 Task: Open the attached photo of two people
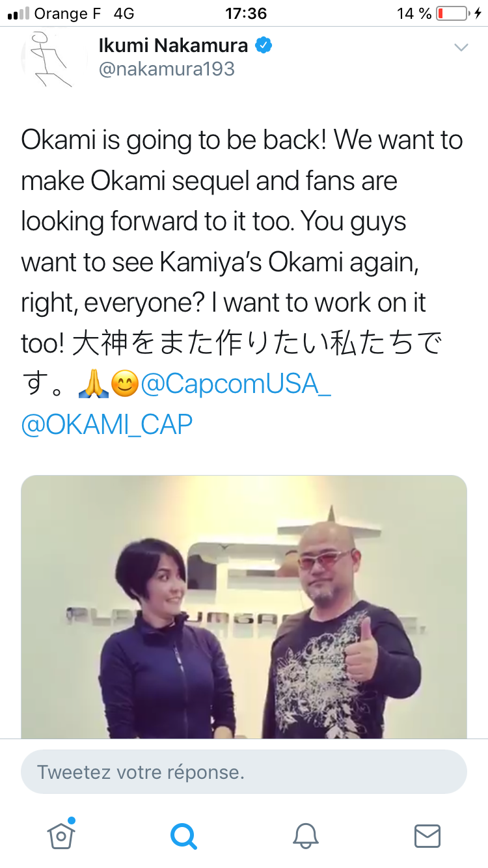[244, 607]
